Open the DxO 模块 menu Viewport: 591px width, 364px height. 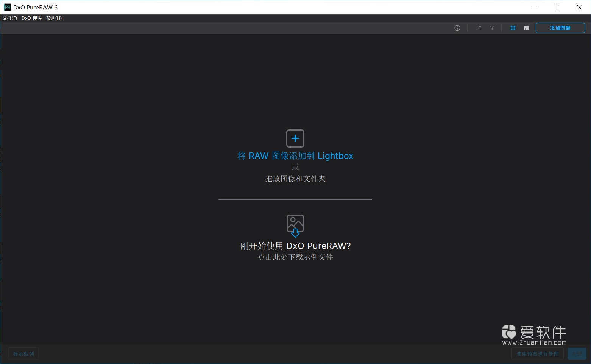click(32, 18)
